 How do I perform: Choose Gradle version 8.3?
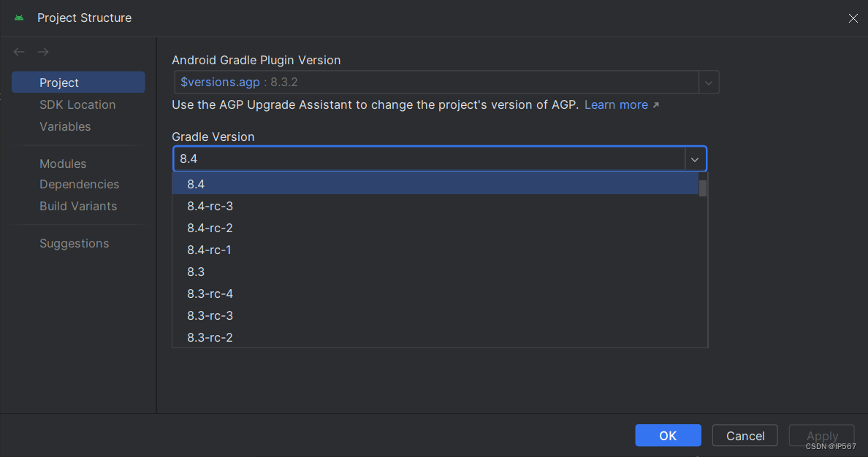(435, 272)
